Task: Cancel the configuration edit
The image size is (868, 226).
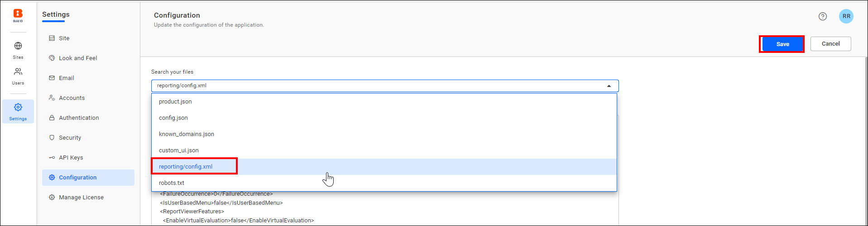Action: pyautogui.click(x=830, y=44)
